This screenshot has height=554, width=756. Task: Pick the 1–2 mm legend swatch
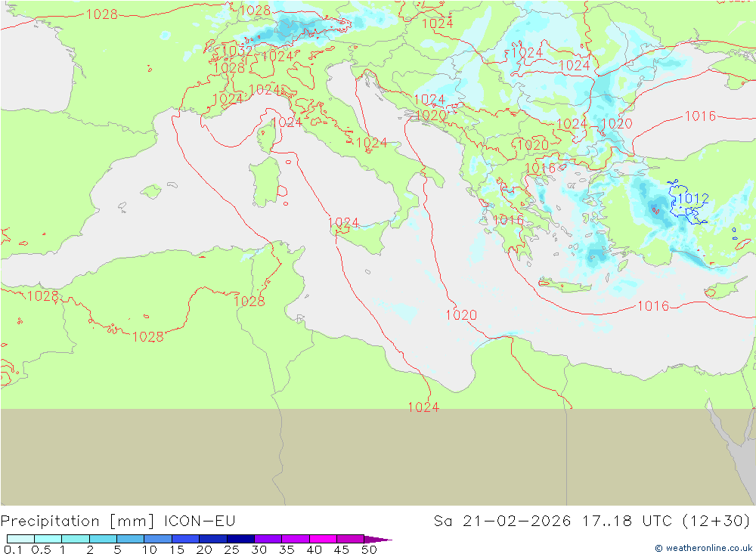click(x=76, y=539)
